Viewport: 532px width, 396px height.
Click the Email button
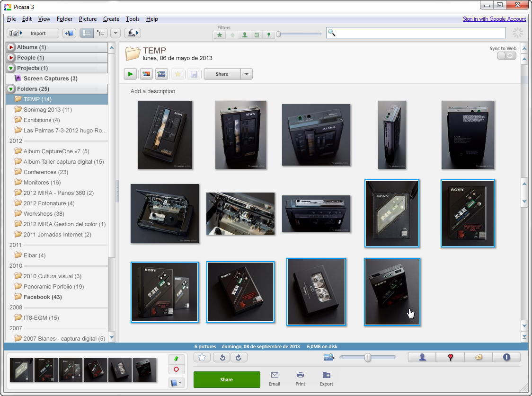(x=275, y=378)
